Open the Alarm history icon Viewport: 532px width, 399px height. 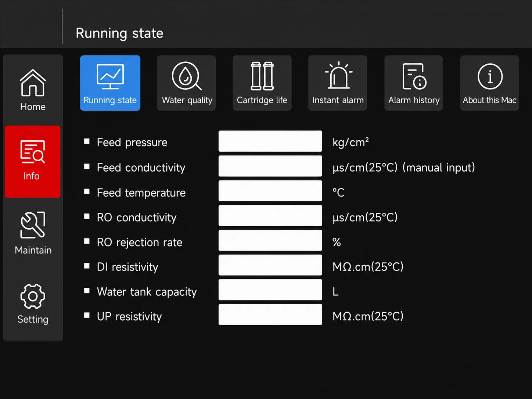(414, 76)
